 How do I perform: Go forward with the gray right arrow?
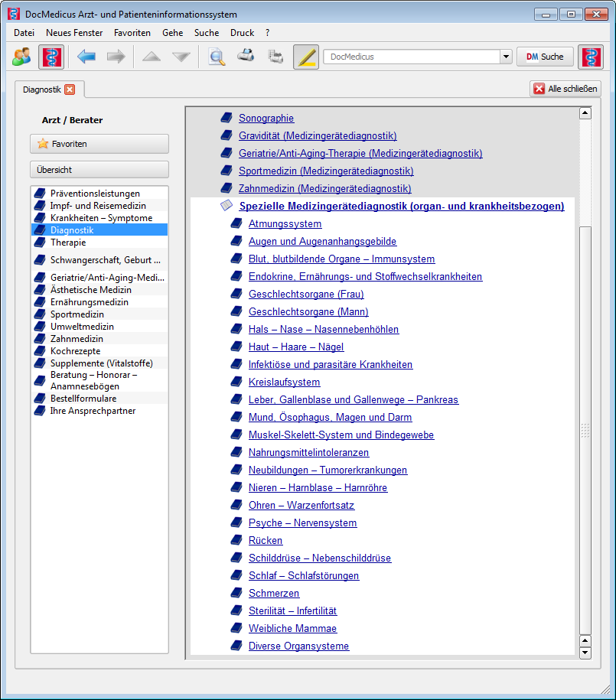(116, 57)
